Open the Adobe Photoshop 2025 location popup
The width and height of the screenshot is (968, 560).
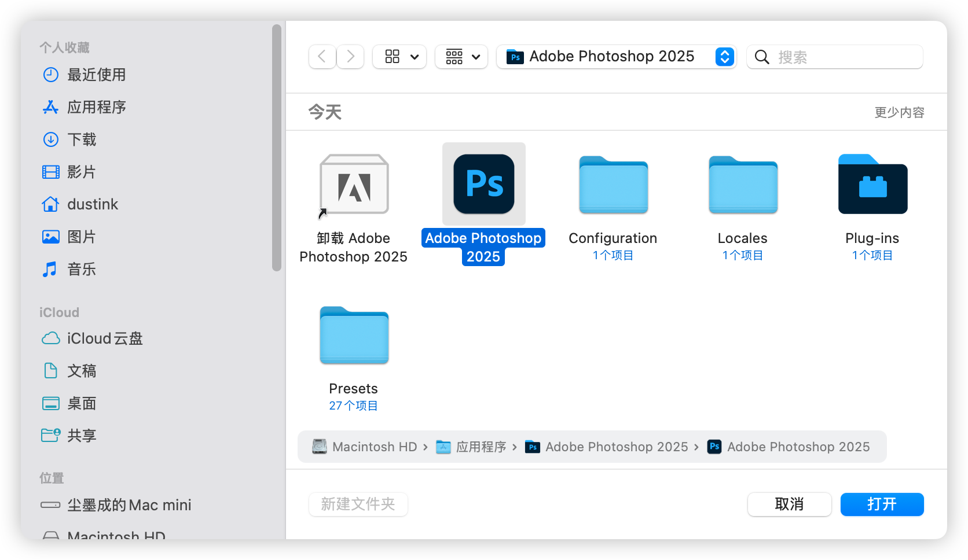(617, 57)
